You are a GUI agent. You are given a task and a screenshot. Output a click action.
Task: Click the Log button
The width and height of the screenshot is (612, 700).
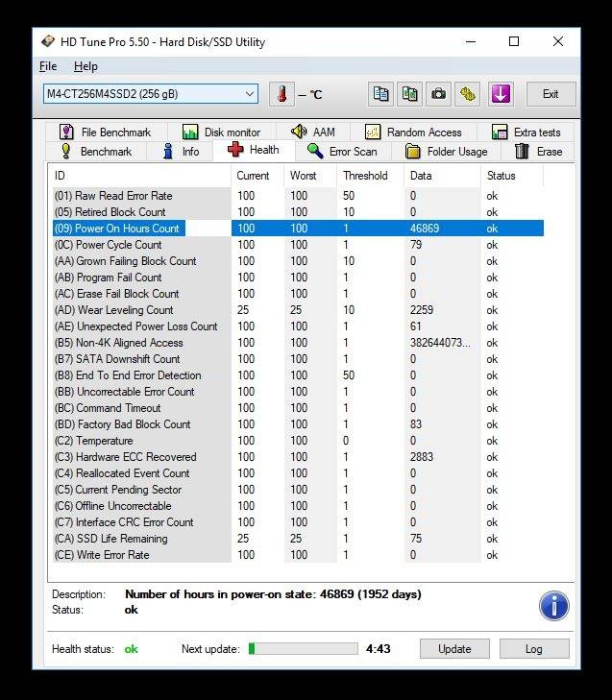[x=534, y=649]
